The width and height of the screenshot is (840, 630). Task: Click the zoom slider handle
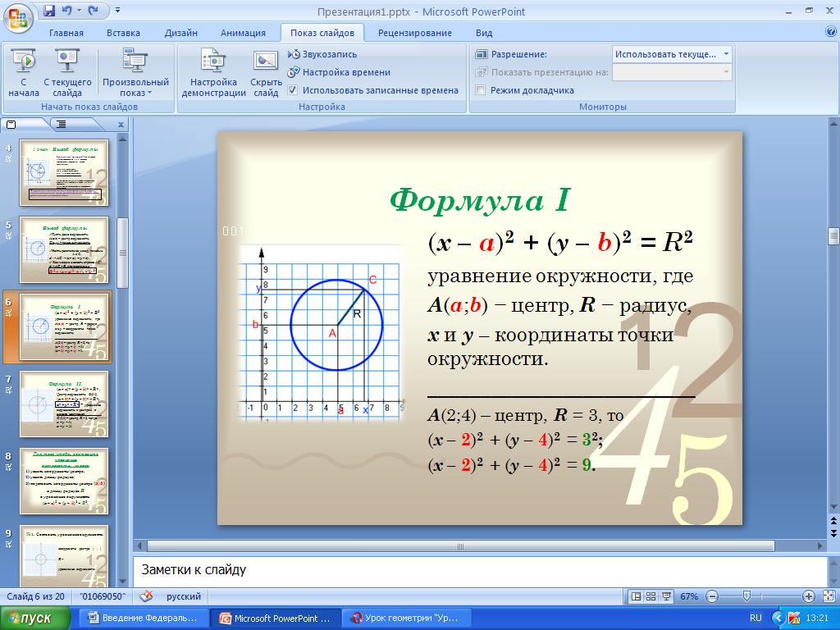tap(746, 596)
